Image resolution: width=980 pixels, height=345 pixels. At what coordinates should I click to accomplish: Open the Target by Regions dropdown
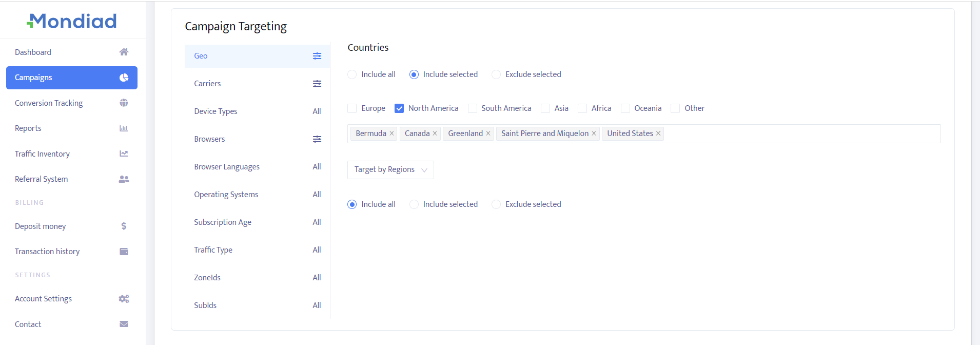click(x=390, y=170)
